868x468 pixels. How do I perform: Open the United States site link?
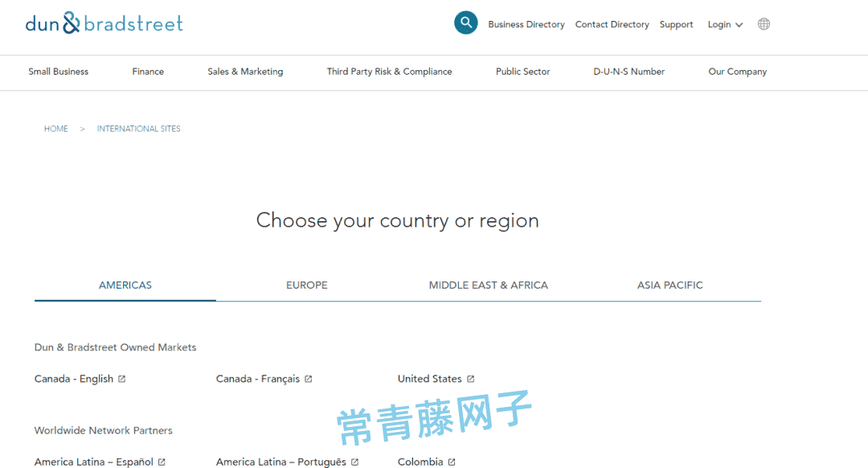(x=429, y=379)
